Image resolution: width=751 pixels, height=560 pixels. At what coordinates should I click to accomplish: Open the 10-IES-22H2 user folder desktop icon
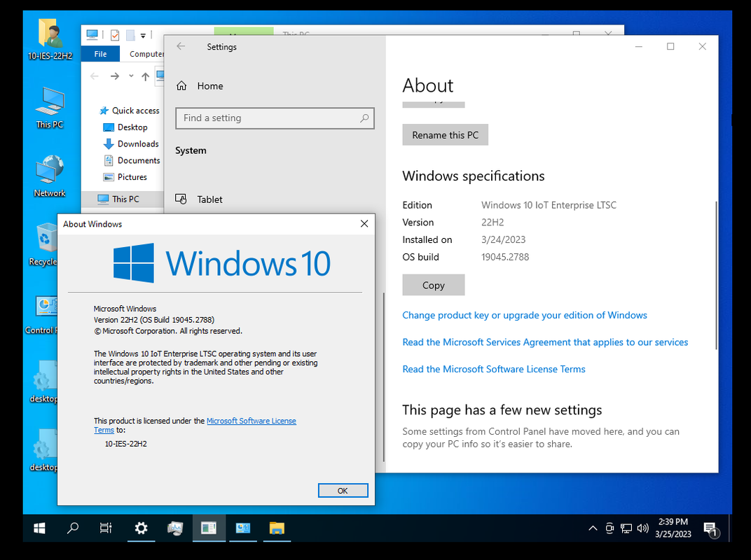(x=50, y=39)
